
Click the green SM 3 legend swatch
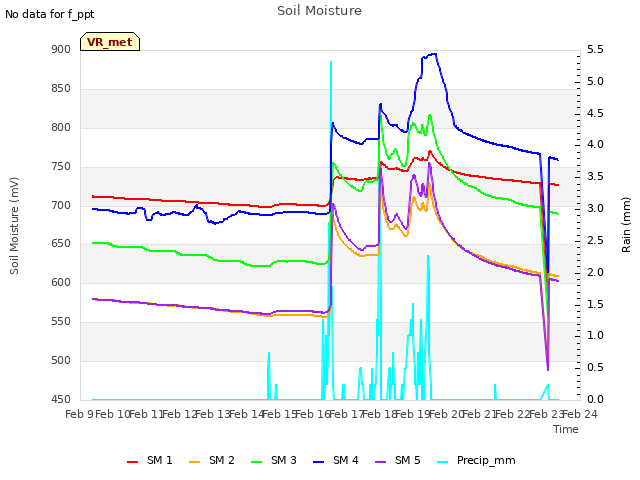pyautogui.click(x=257, y=462)
